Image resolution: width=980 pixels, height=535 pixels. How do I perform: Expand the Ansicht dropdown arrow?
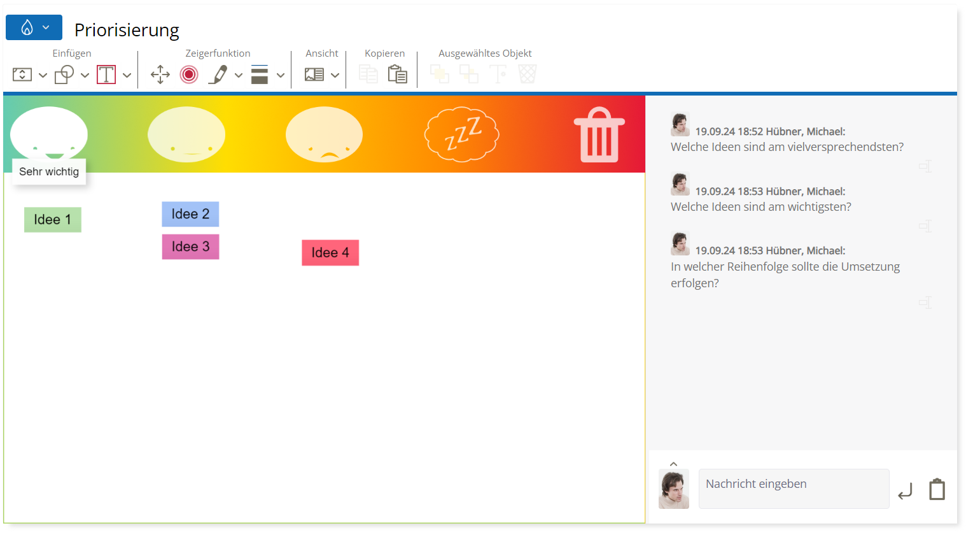tap(335, 75)
